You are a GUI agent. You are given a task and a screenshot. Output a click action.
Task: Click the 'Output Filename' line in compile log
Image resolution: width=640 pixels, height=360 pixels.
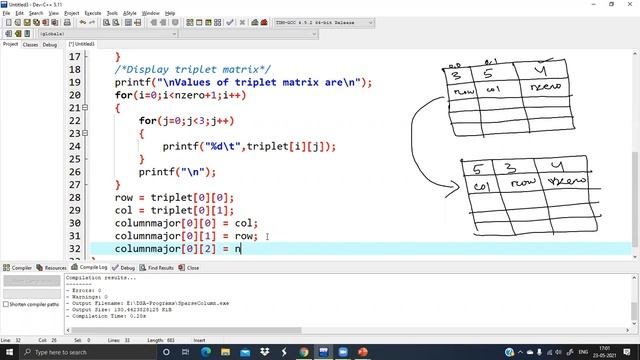click(147, 303)
